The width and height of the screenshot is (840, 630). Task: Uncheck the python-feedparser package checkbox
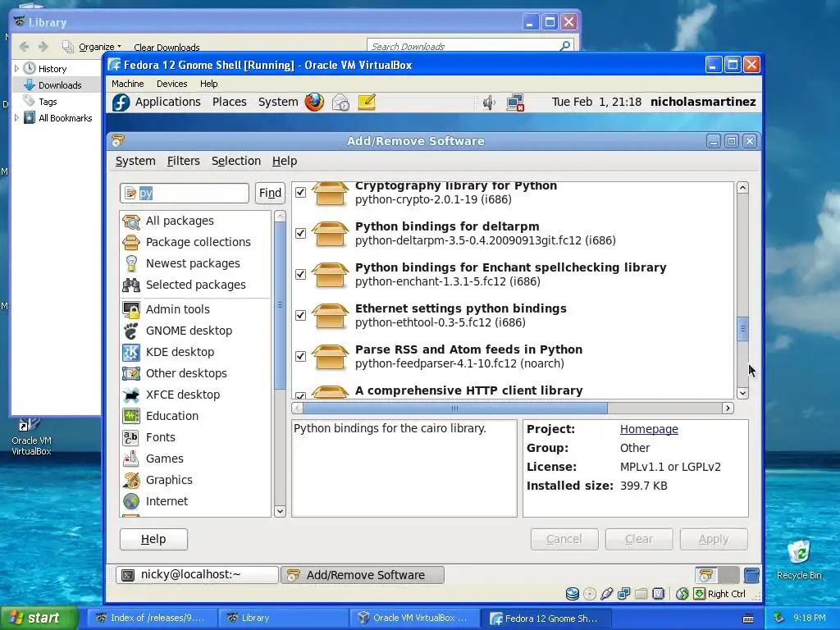(x=300, y=356)
